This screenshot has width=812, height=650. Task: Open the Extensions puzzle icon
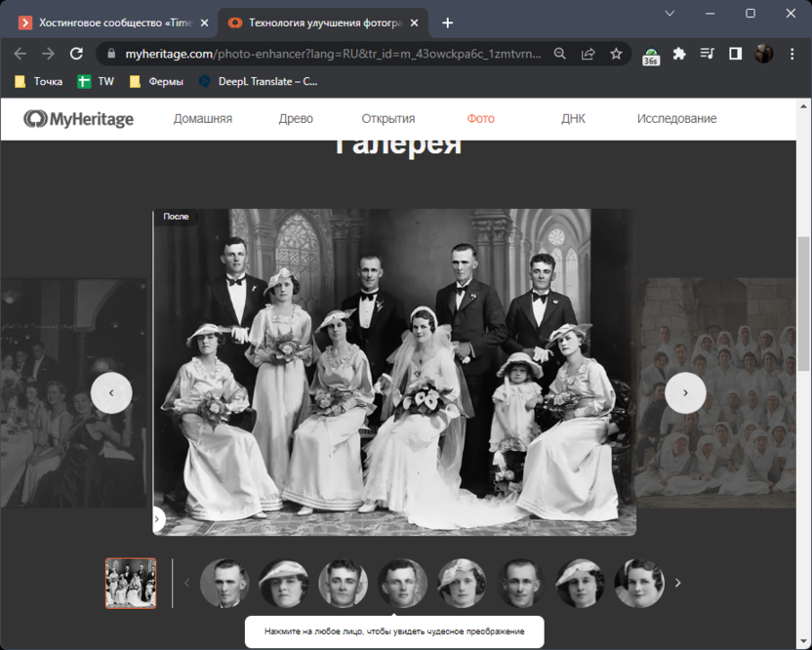[679, 54]
